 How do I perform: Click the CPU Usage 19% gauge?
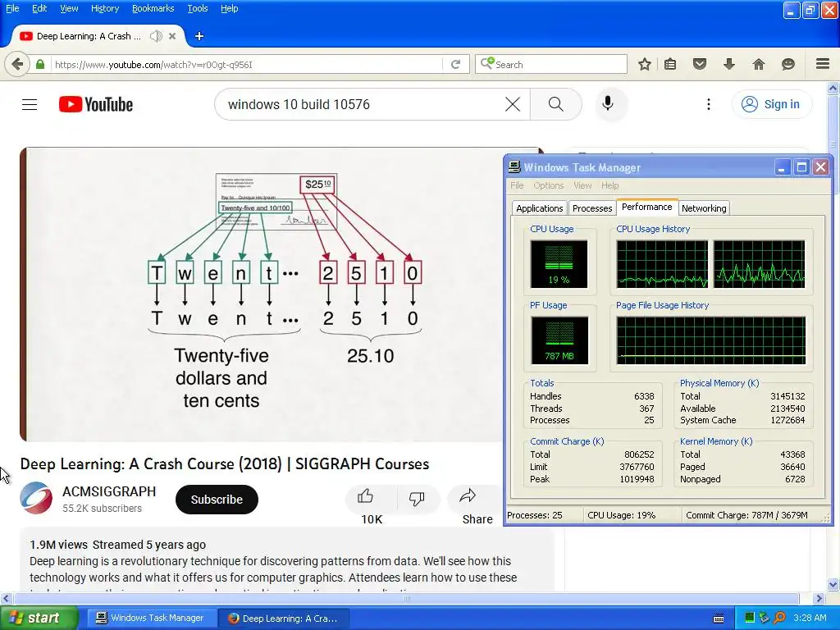[559, 263]
